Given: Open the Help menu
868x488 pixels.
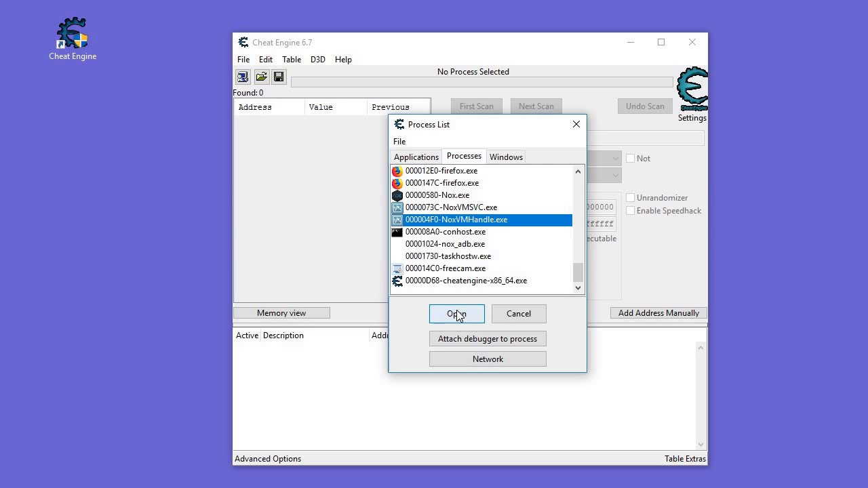Looking at the screenshot, I should tap(343, 60).
